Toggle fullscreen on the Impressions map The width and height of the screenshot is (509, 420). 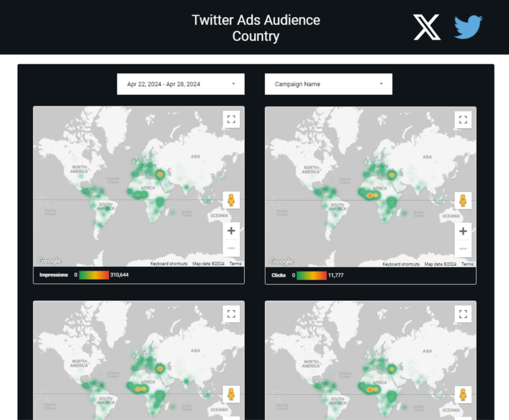(x=231, y=119)
